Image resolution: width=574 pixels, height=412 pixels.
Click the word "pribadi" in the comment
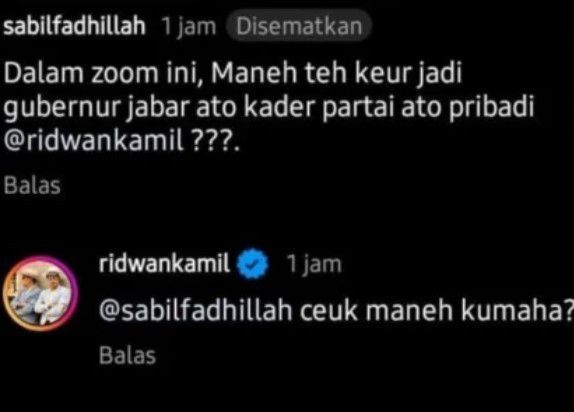click(x=492, y=108)
